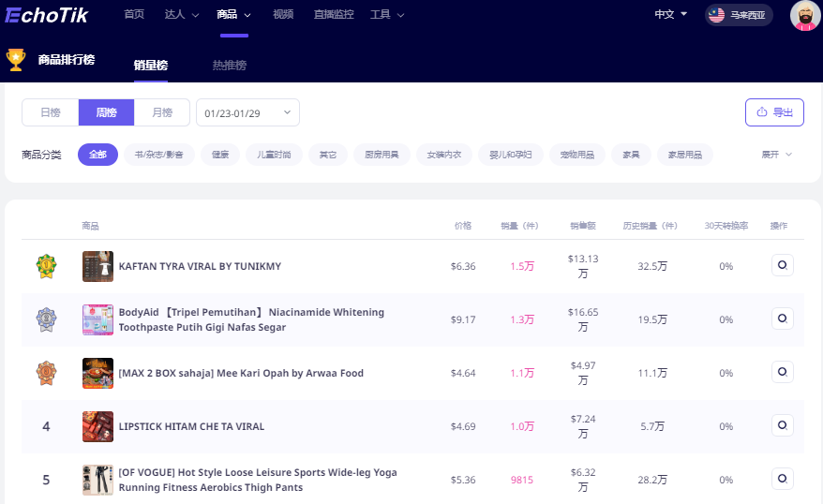Open the 01/23-01/29 date range dropdown
The width and height of the screenshot is (823, 504).
point(247,112)
